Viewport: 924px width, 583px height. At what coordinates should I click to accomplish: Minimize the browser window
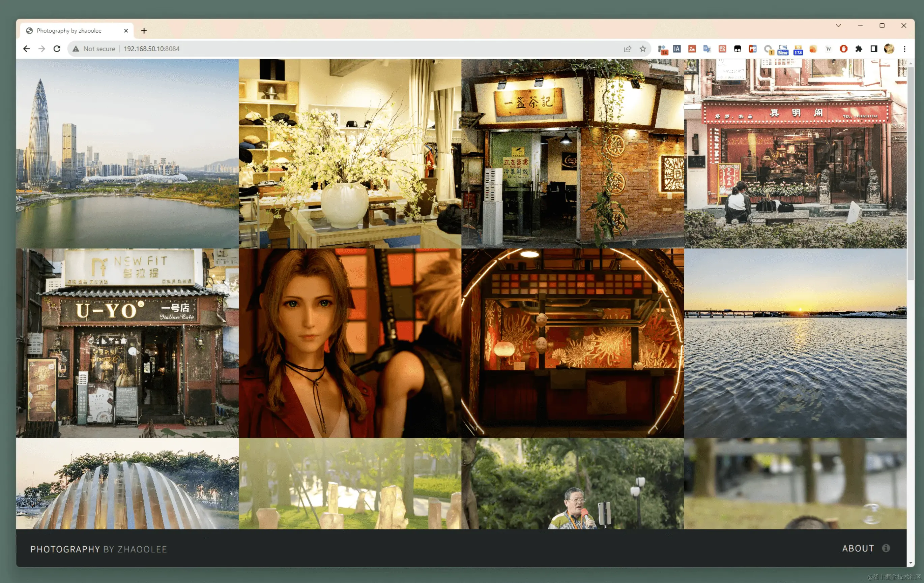[x=860, y=25]
